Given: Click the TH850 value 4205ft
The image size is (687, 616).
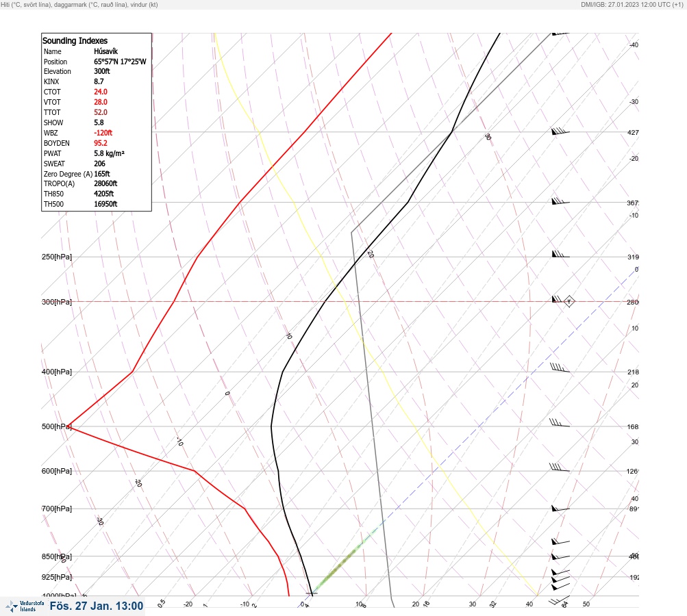Looking at the screenshot, I should tap(104, 194).
